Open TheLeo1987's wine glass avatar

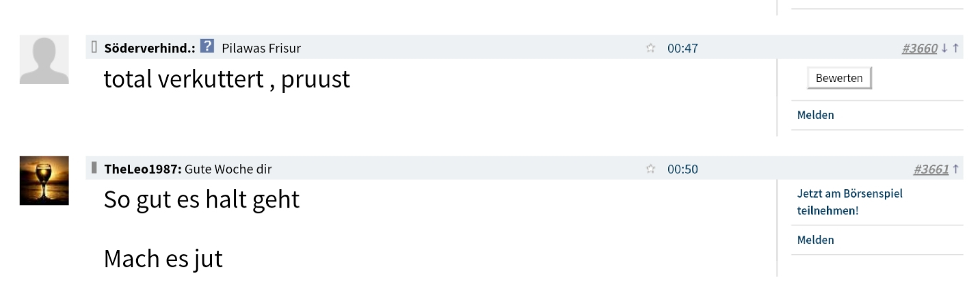44,180
